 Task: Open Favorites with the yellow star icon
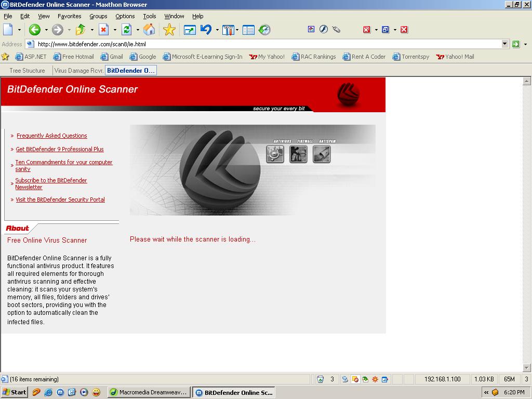[x=169, y=30]
